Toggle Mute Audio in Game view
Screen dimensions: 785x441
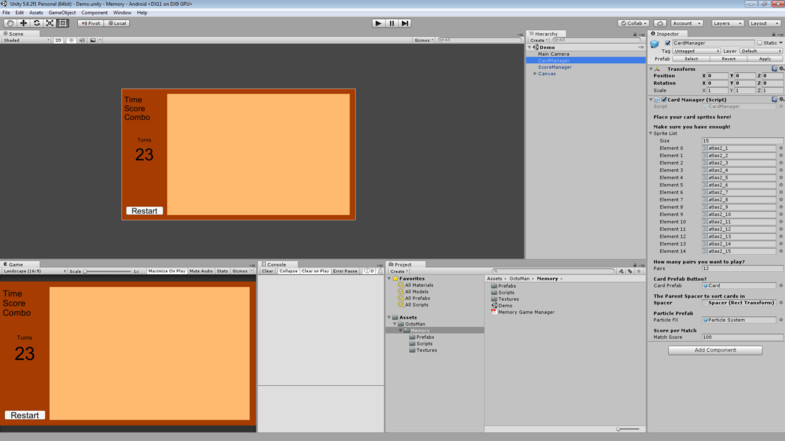[201, 271]
